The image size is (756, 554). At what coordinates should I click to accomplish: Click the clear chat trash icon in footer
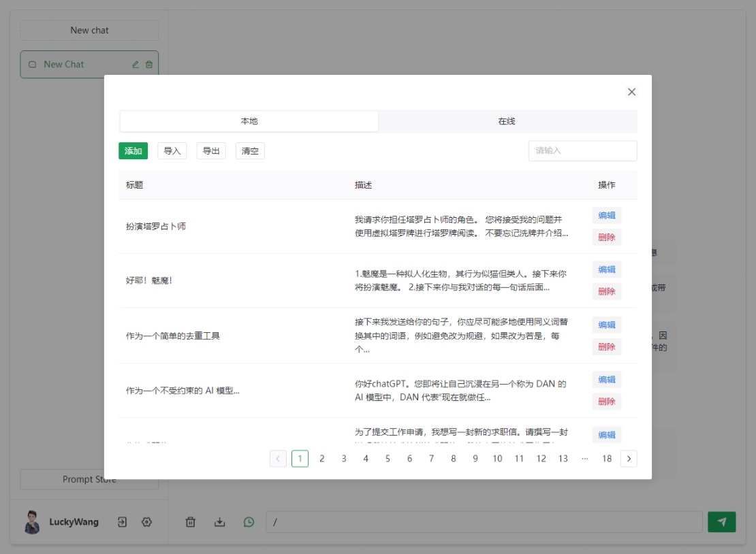pos(191,522)
